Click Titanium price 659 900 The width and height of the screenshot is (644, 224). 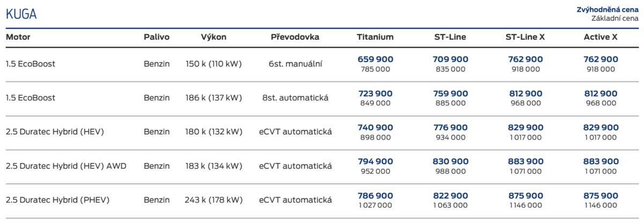375,59
